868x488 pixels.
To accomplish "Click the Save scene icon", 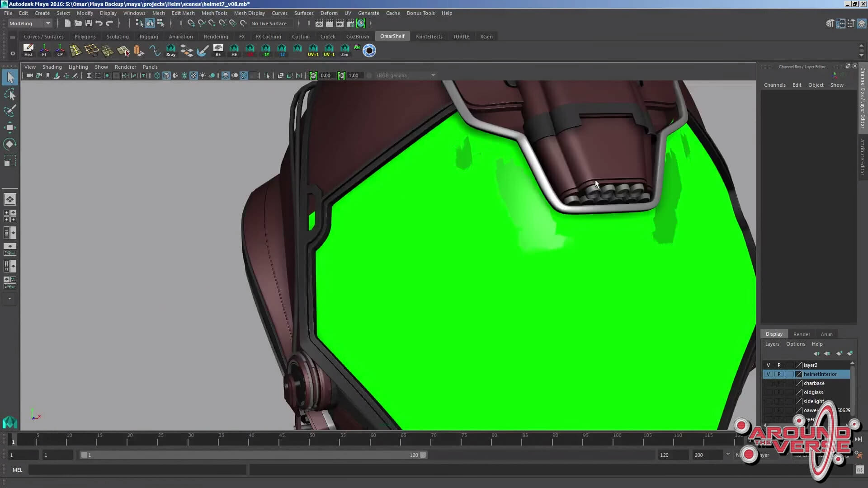I will tap(89, 23).
